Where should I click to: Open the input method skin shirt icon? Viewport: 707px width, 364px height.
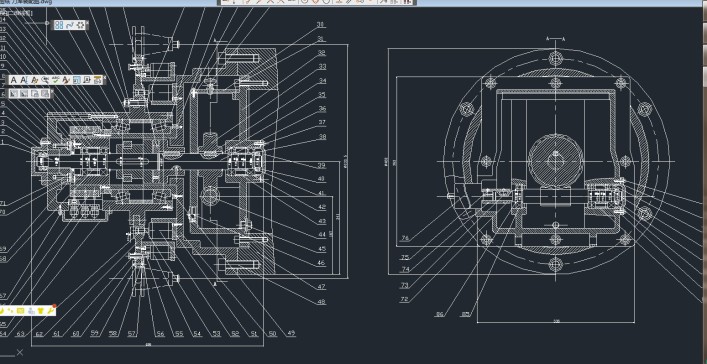click(x=41, y=311)
